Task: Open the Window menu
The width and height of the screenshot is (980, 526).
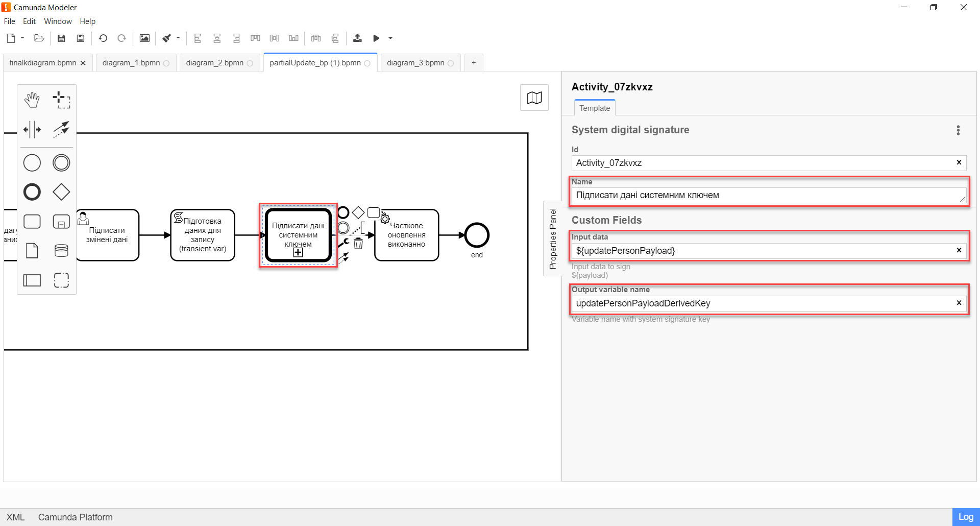Action: pyautogui.click(x=58, y=21)
